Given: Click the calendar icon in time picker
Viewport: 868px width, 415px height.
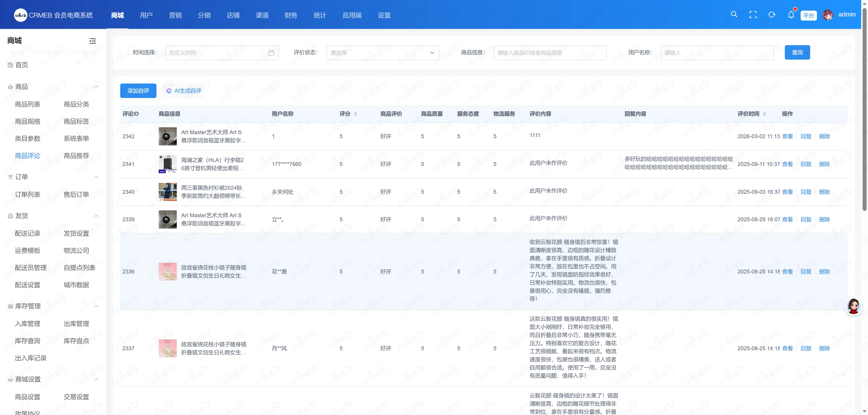Looking at the screenshot, I should point(271,53).
